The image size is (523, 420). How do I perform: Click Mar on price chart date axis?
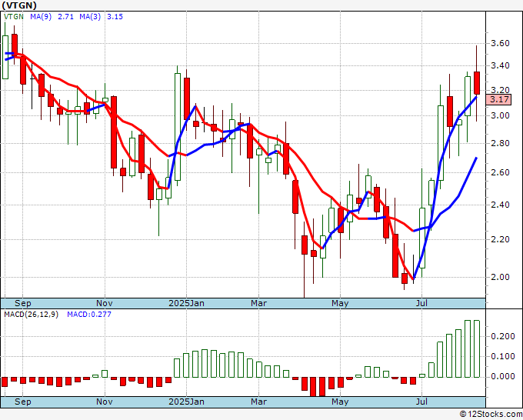click(259, 303)
